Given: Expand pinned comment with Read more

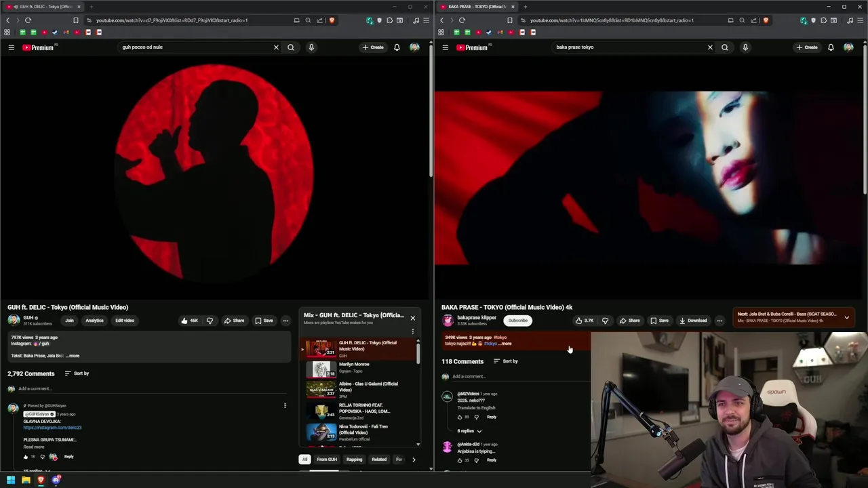Looking at the screenshot, I should [x=33, y=447].
